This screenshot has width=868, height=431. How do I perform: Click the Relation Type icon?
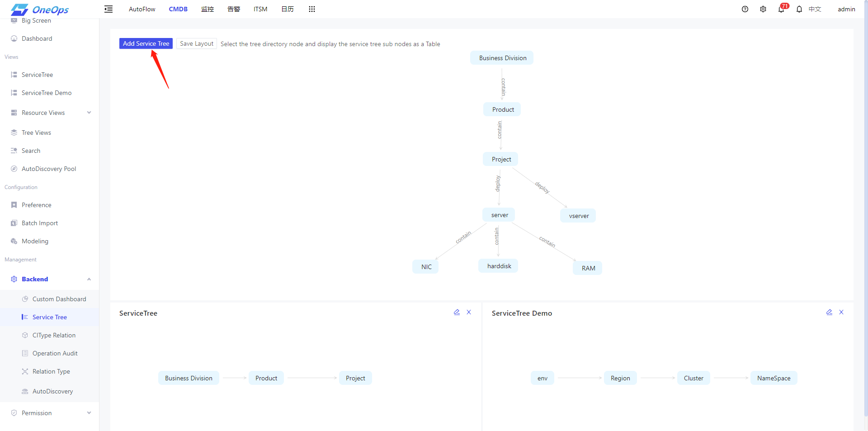click(x=25, y=371)
